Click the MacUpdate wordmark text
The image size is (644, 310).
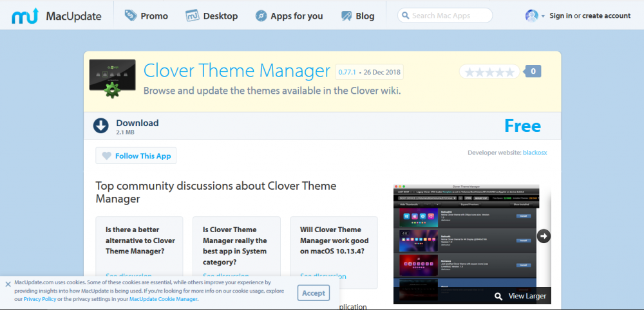[x=73, y=17]
